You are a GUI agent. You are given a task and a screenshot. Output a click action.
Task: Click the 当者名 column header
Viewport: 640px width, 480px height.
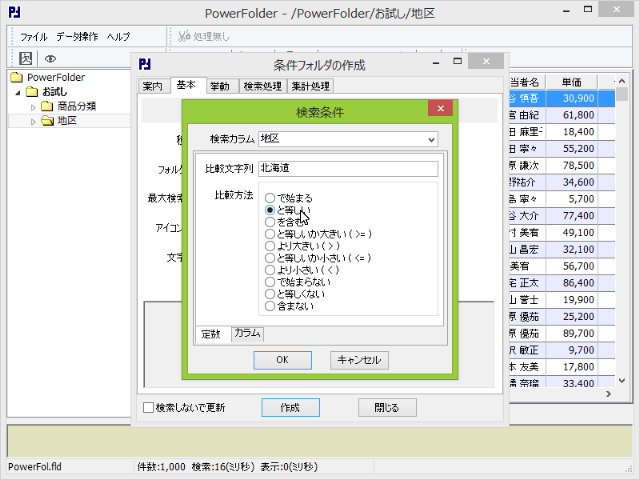point(527,82)
